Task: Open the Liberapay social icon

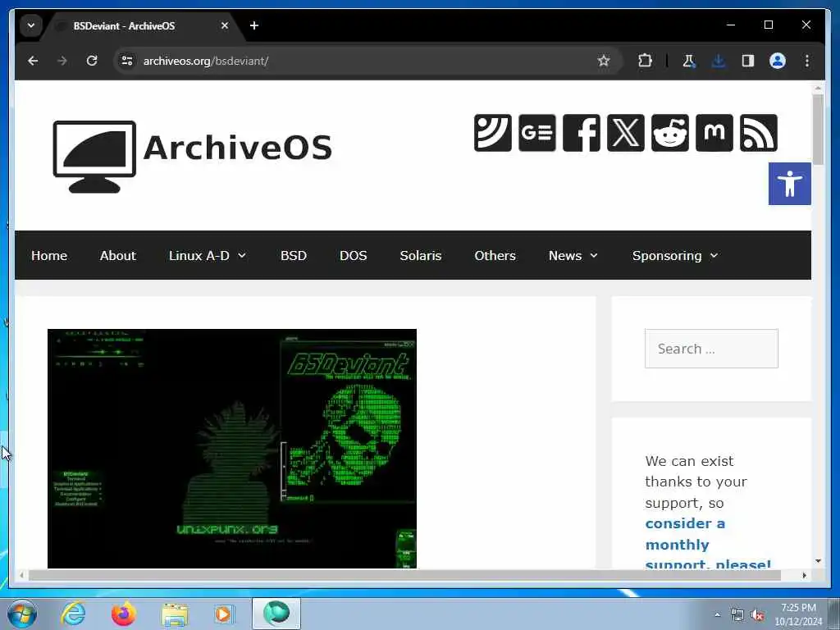Action: coord(492,132)
